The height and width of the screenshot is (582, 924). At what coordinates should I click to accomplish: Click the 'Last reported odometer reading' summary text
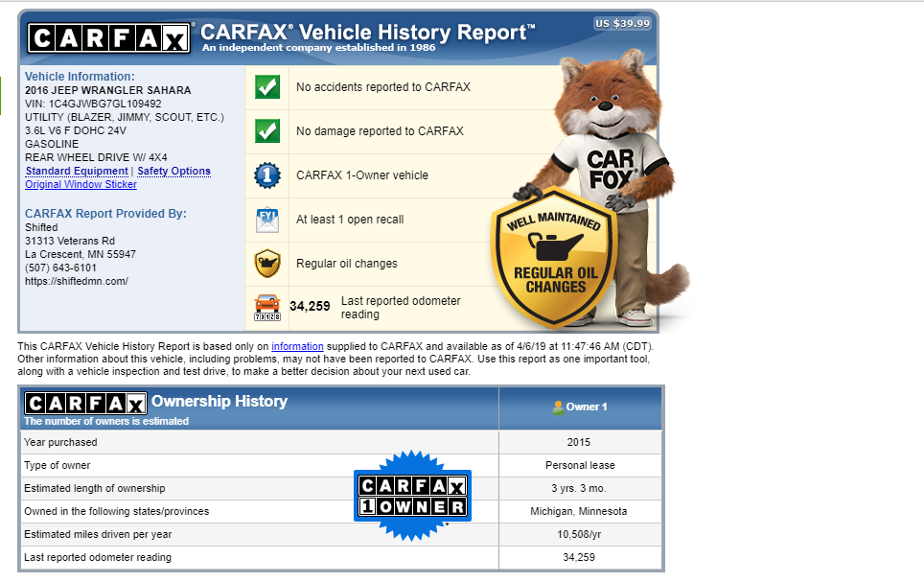pos(401,307)
